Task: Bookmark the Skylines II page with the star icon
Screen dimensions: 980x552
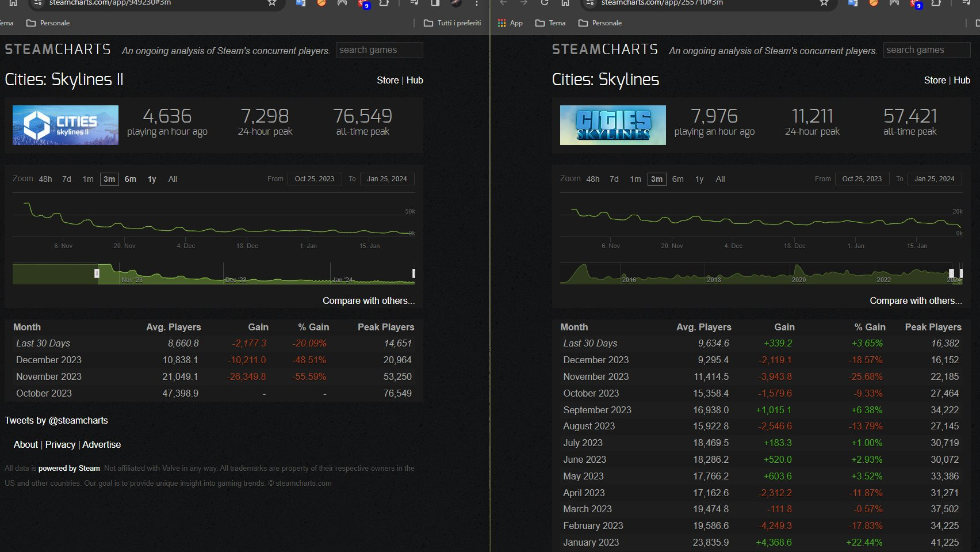Action: (x=272, y=3)
